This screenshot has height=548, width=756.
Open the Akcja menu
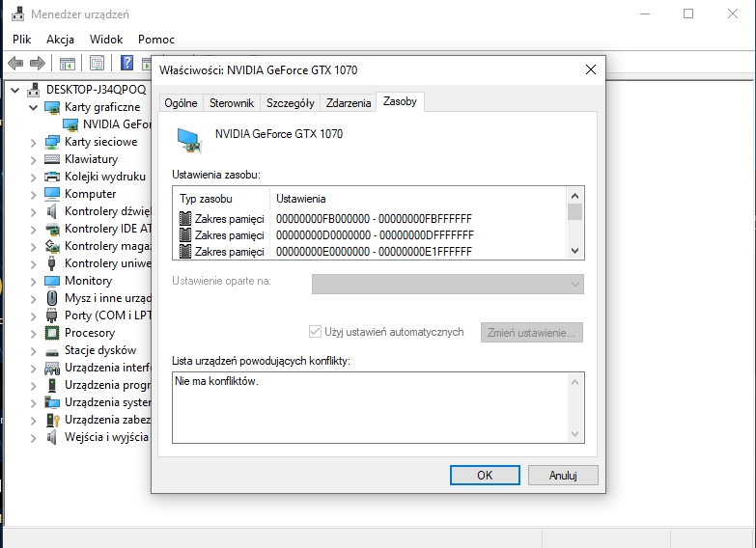[x=60, y=39]
